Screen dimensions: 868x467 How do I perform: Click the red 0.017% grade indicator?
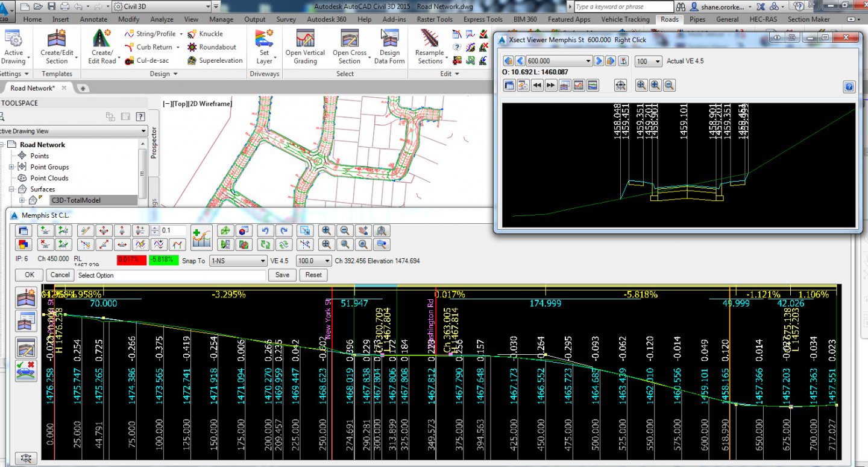[x=131, y=260]
